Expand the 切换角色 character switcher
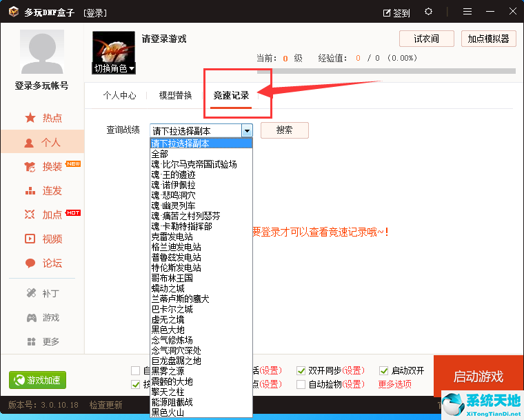The image size is (524, 420). point(114,68)
